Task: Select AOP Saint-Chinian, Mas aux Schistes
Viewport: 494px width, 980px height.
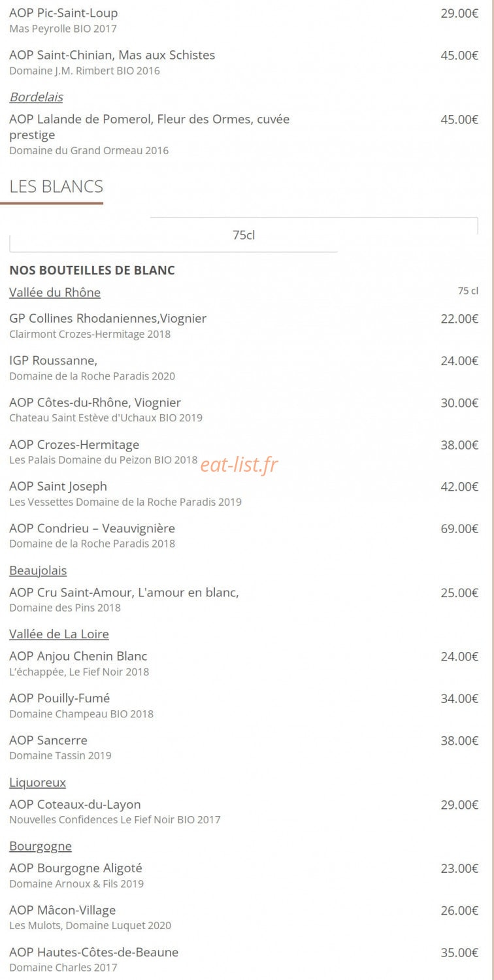Action: pos(244,62)
